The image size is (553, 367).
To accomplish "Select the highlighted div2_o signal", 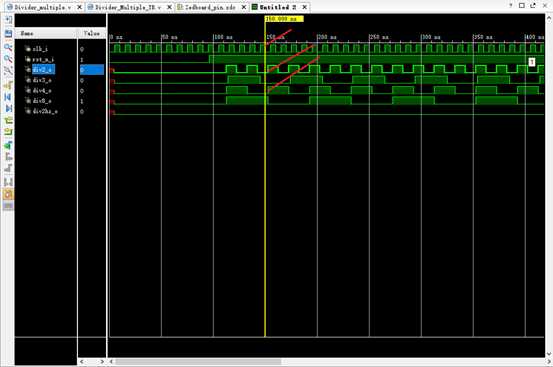I will tap(43, 69).
